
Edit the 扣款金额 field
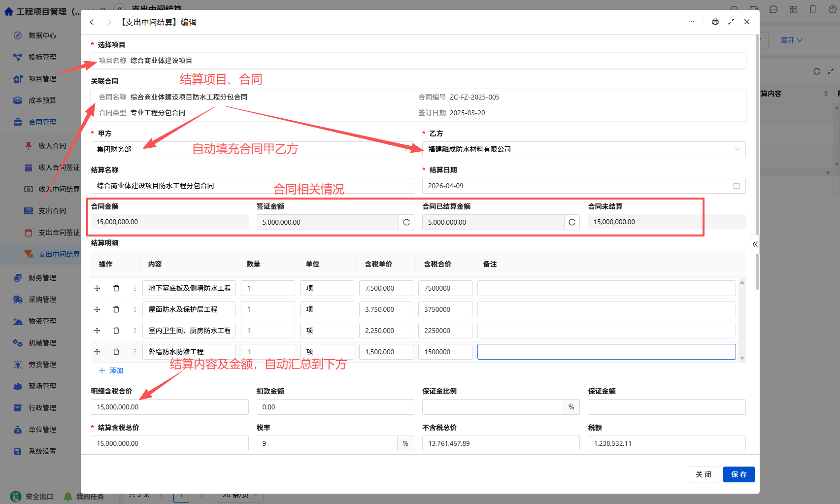click(335, 407)
